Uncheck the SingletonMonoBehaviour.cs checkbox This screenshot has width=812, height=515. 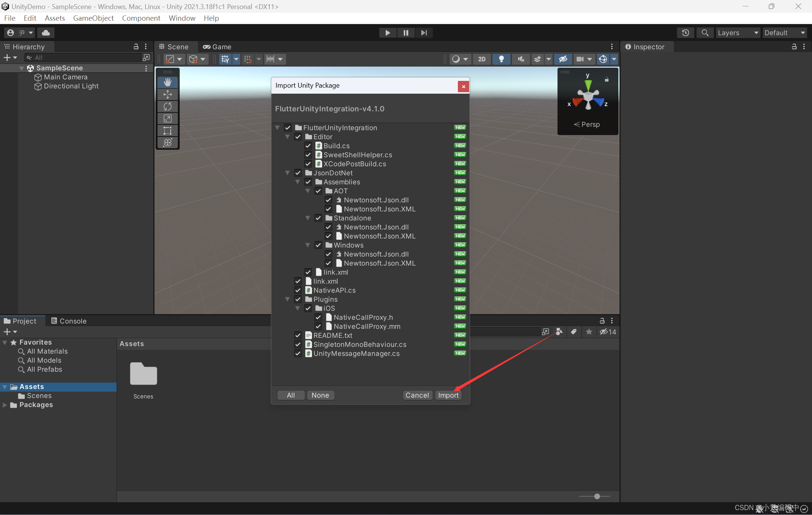[x=298, y=345]
